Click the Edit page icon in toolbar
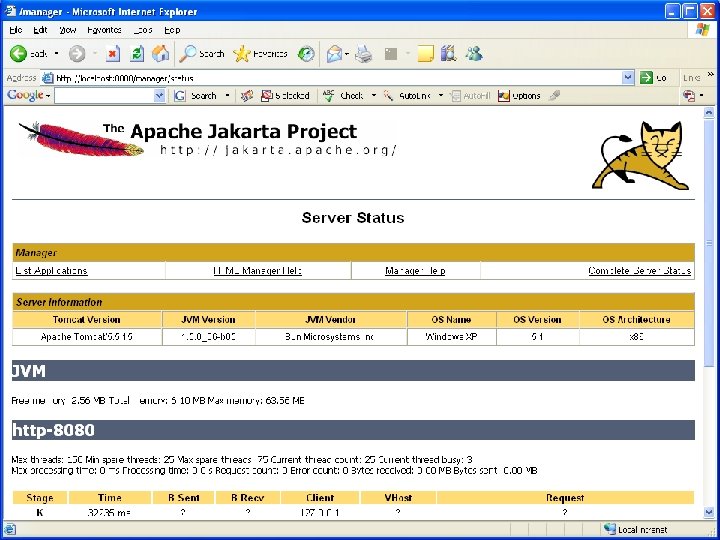Screen dimensions: 720x540 click(x=391, y=54)
